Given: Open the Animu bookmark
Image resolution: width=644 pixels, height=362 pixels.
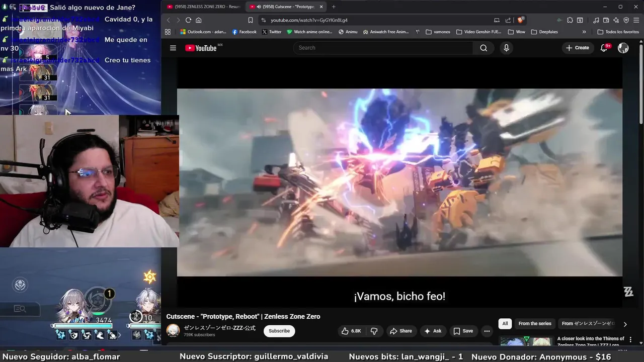Looking at the screenshot, I should coord(348,32).
